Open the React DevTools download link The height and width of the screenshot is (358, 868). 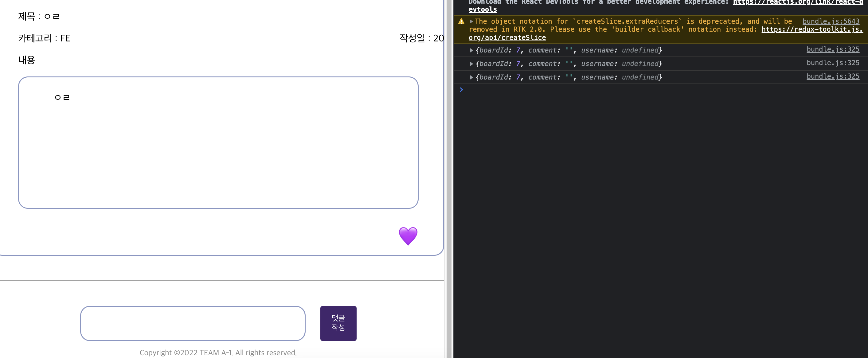(x=798, y=2)
